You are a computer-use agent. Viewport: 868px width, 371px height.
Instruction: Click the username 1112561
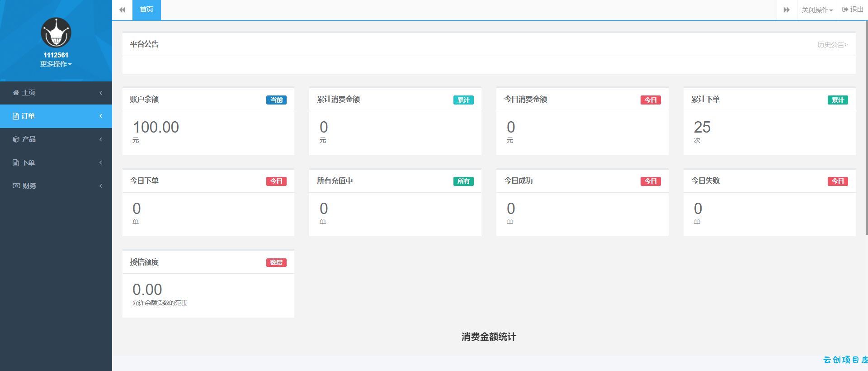click(x=56, y=55)
